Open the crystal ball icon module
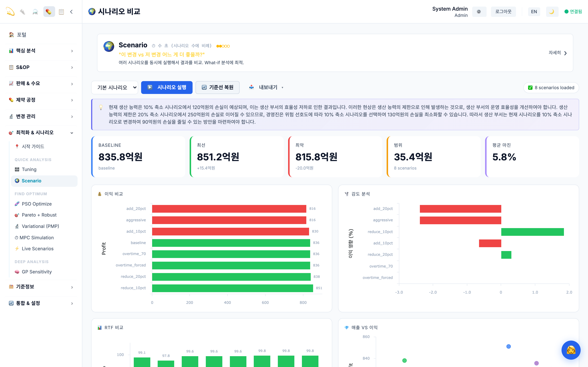 (x=35, y=12)
